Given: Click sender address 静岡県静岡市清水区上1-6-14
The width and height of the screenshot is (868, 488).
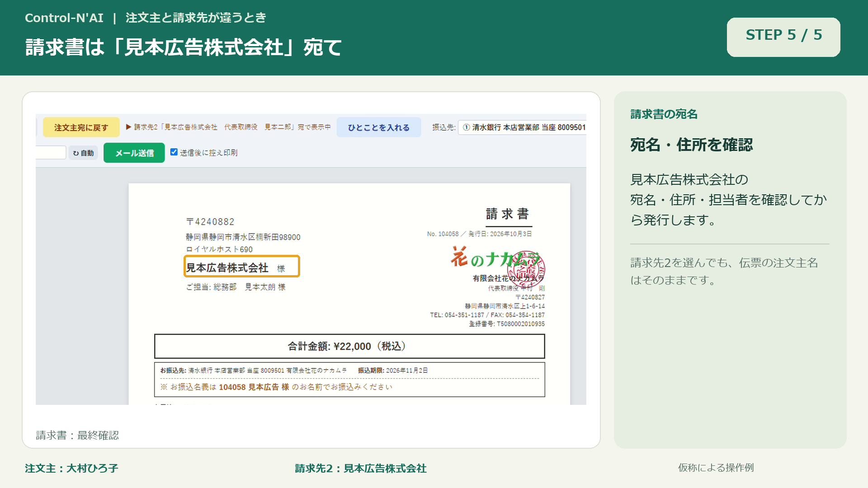Looking at the screenshot, I should [x=505, y=306].
